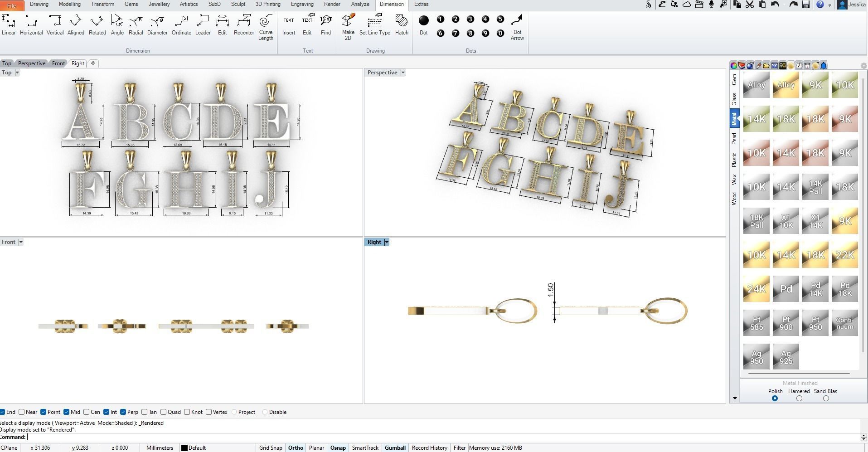Image resolution: width=868 pixels, height=452 pixels.
Task: Open the Millimeters units selector
Action: point(160,448)
